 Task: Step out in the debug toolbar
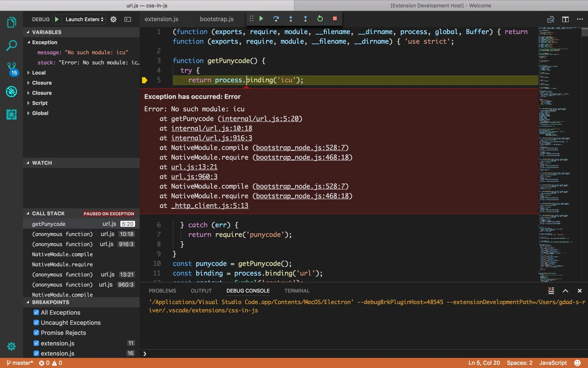click(x=305, y=19)
